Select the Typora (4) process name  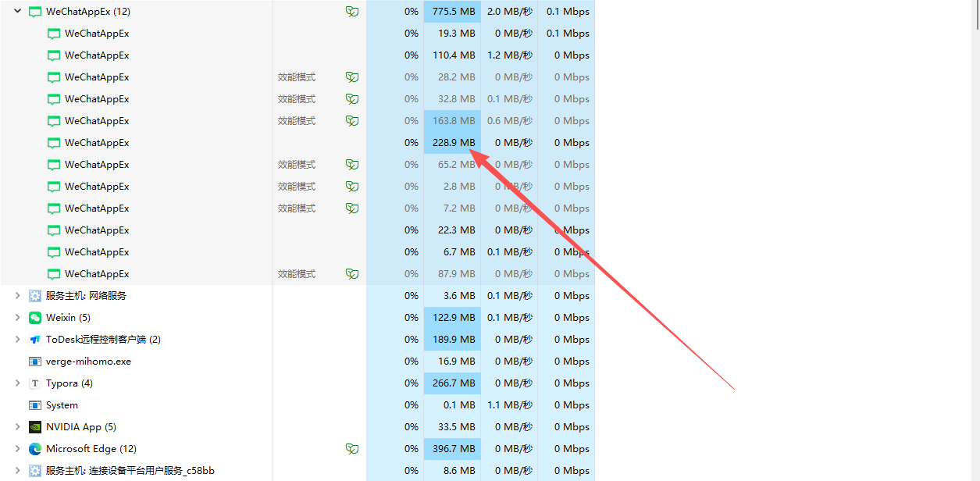tap(69, 383)
